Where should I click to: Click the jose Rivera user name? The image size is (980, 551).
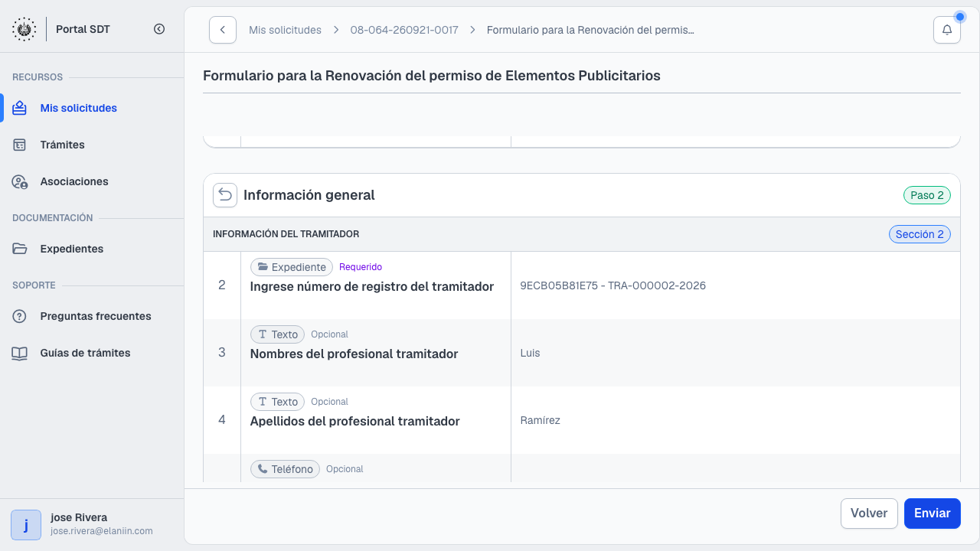[79, 517]
